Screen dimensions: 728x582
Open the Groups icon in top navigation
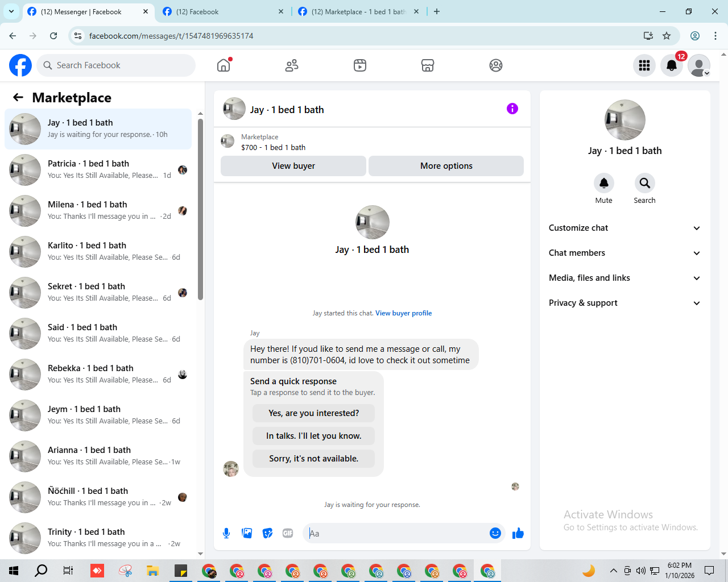click(496, 65)
